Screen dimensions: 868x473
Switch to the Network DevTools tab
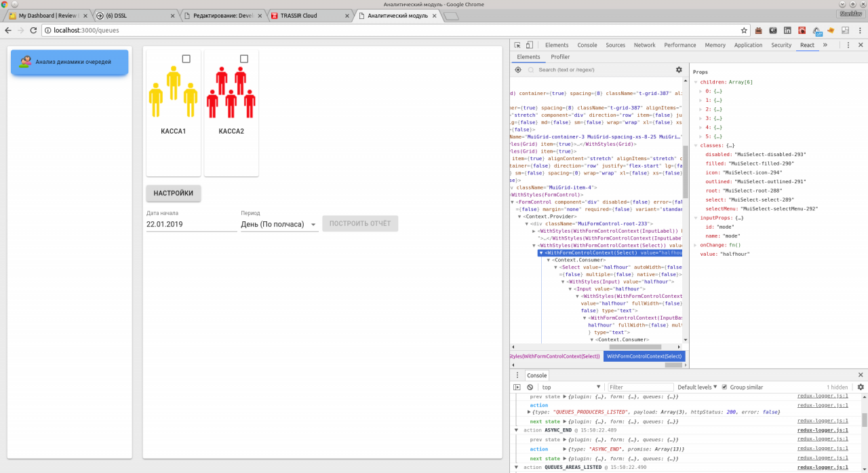click(644, 45)
